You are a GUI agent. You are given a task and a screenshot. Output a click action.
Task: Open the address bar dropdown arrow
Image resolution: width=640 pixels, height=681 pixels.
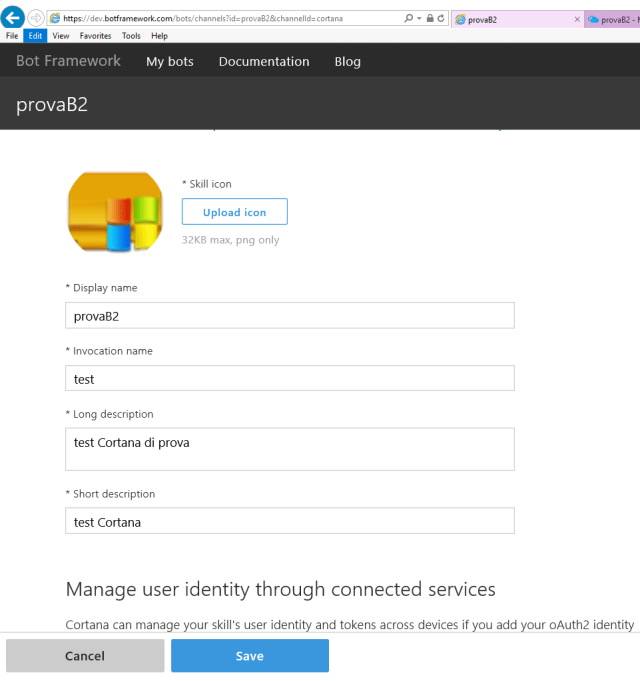[419, 18]
